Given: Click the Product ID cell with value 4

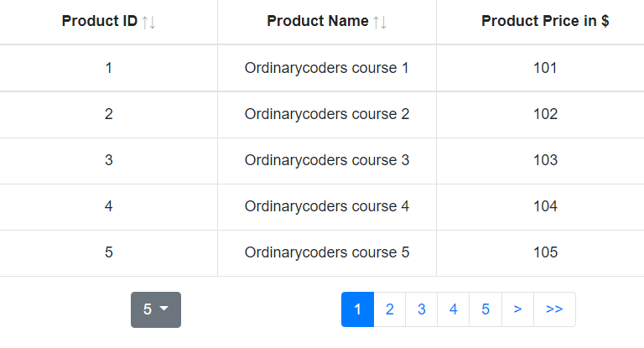Looking at the screenshot, I should pyautogui.click(x=108, y=206).
